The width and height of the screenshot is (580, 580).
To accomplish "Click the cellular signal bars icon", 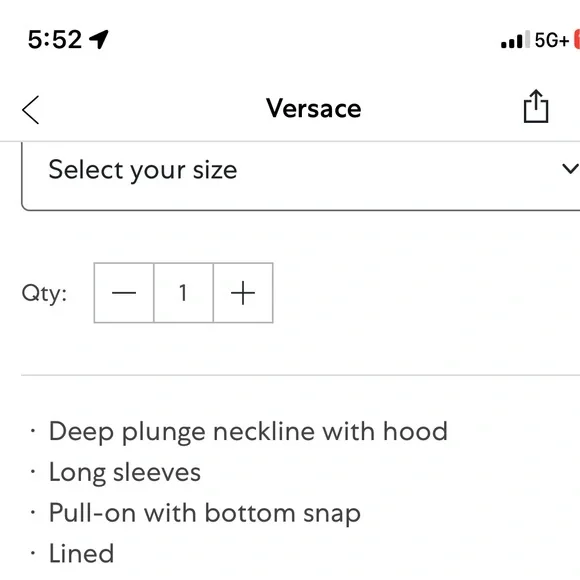I will [515, 40].
